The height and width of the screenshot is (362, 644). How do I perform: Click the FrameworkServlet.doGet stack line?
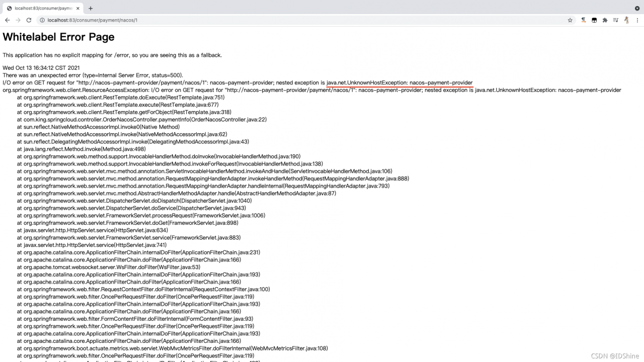click(x=128, y=223)
